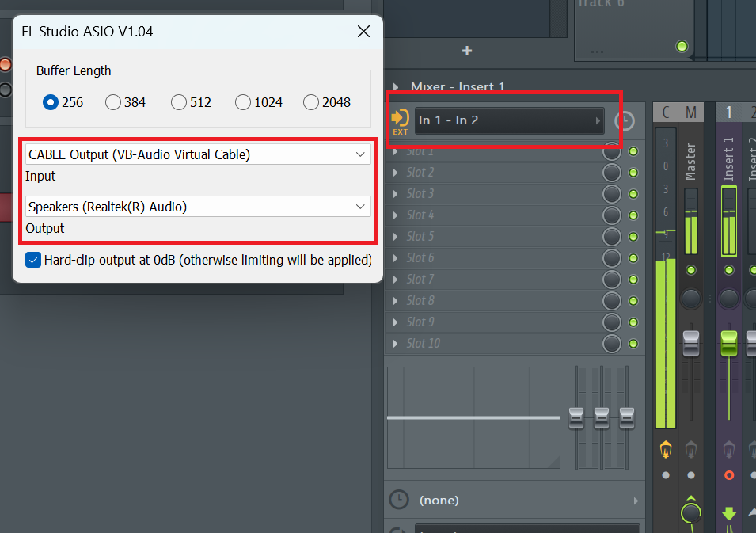Choose the 512 buffer length option
The width and height of the screenshot is (756, 533).
[179, 102]
